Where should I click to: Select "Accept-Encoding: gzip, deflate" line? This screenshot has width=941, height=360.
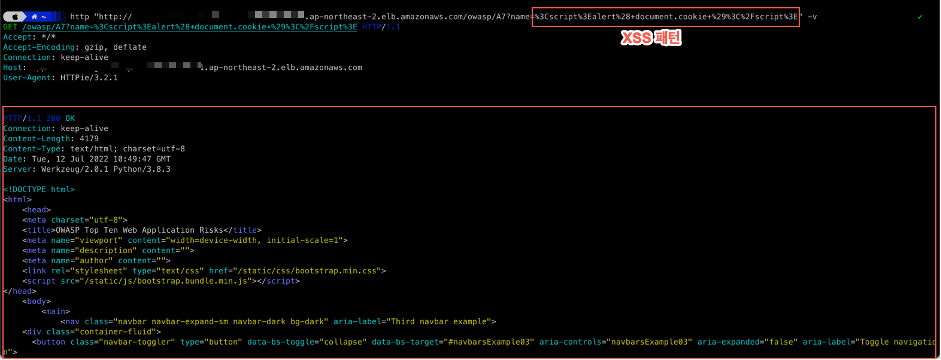(x=74, y=47)
